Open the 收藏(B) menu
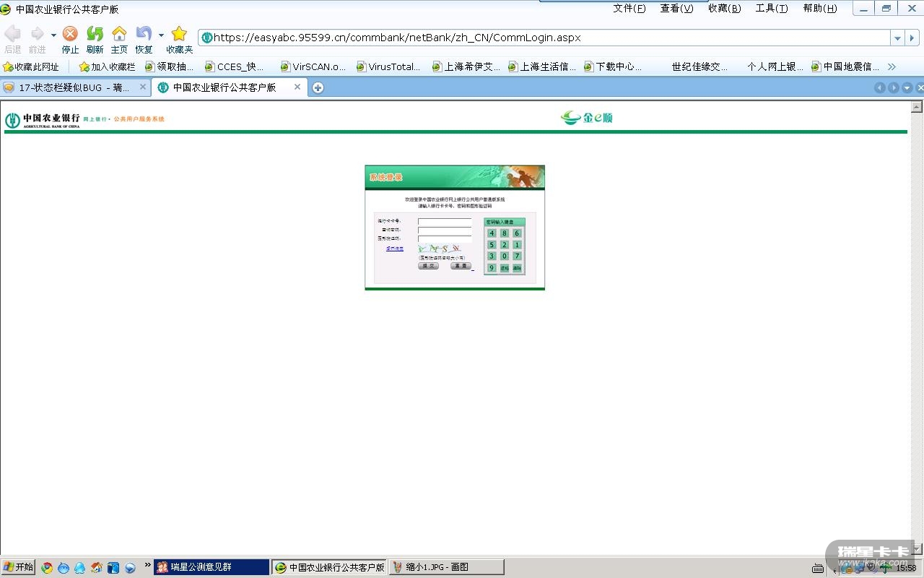924x578 pixels. coord(724,8)
